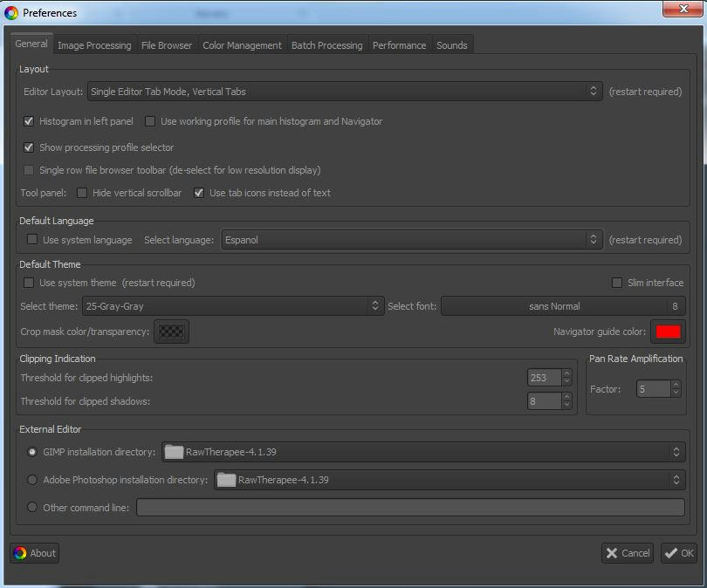Decrease the Pan Rate Factor with down arrow
The width and height of the screenshot is (707, 588).
676,393
